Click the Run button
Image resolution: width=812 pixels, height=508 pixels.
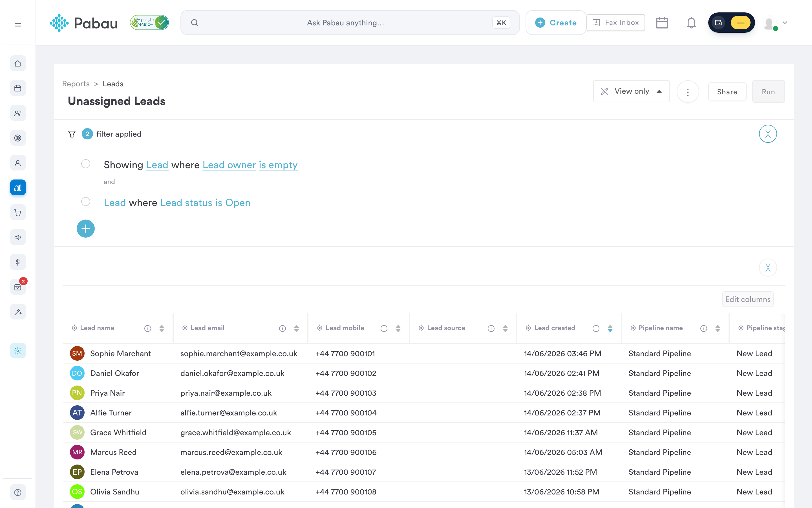(768, 92)
